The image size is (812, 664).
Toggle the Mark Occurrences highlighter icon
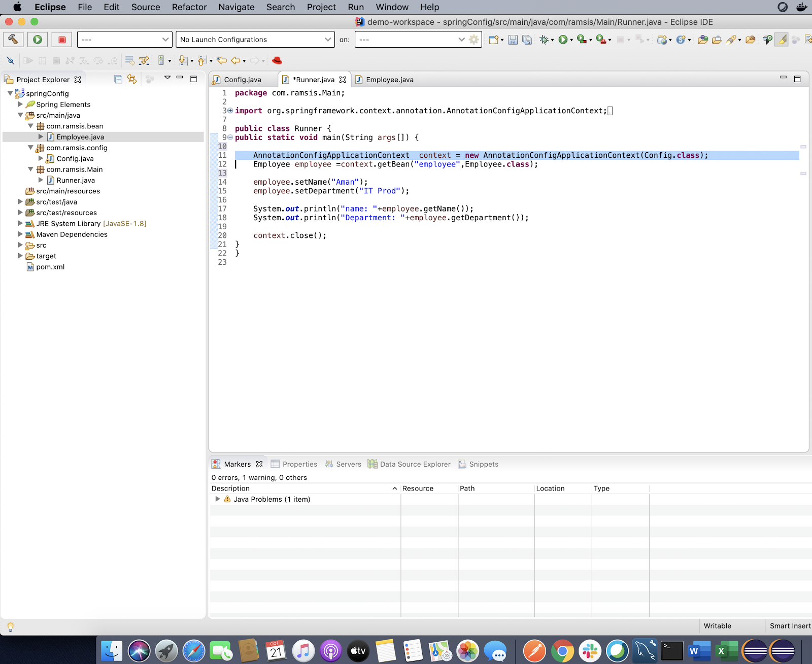tap(782, 39)
